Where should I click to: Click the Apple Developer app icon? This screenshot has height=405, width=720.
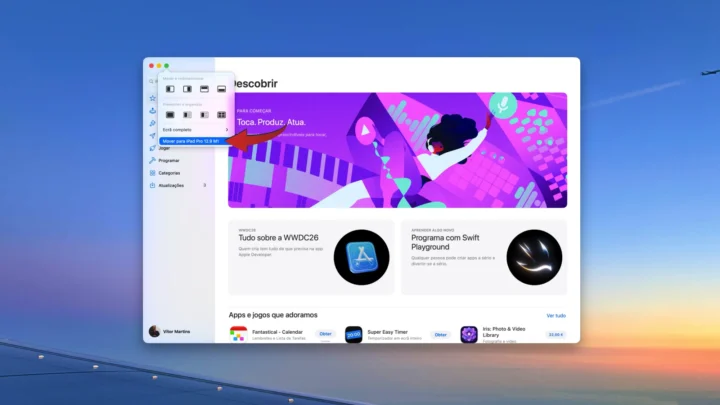click(x=361, y=257)
